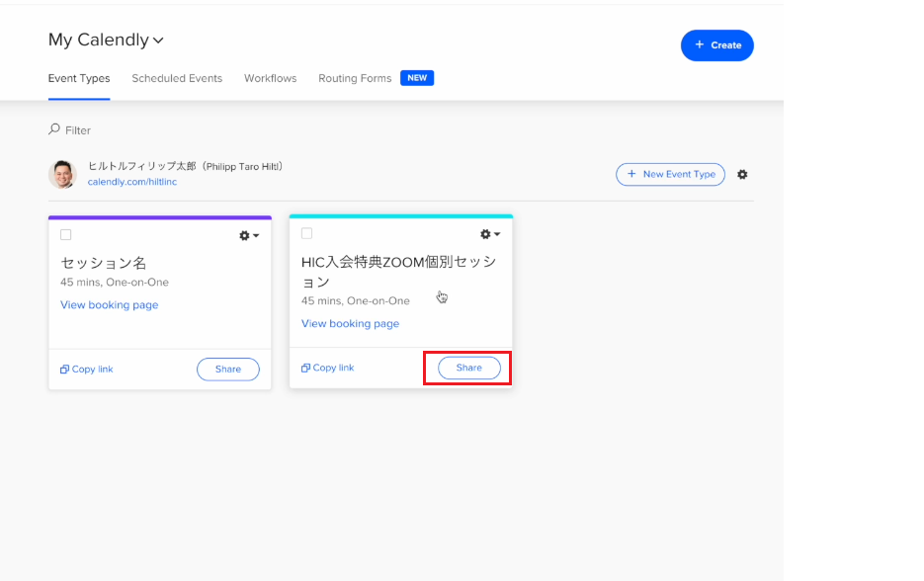Copy link of the HIC入会特典ZOOM event
Viewport: 924px width, 581px height.
tap(328, 368)
